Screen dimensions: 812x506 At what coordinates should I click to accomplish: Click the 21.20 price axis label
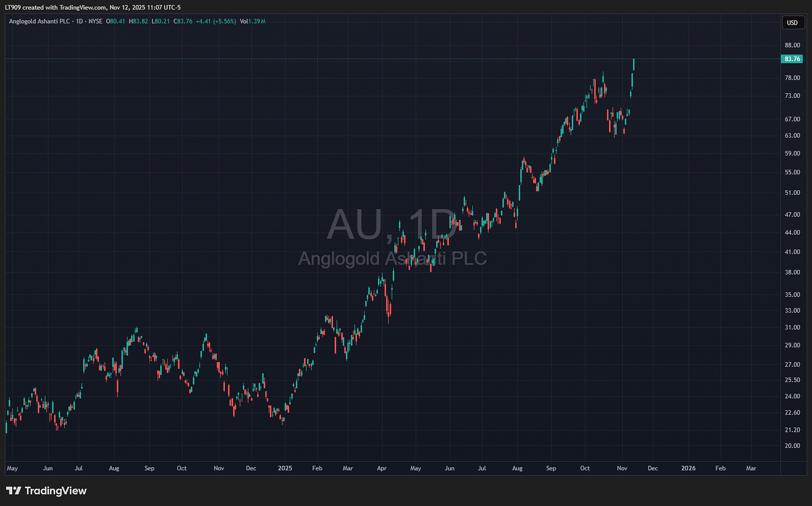point(792,430)
